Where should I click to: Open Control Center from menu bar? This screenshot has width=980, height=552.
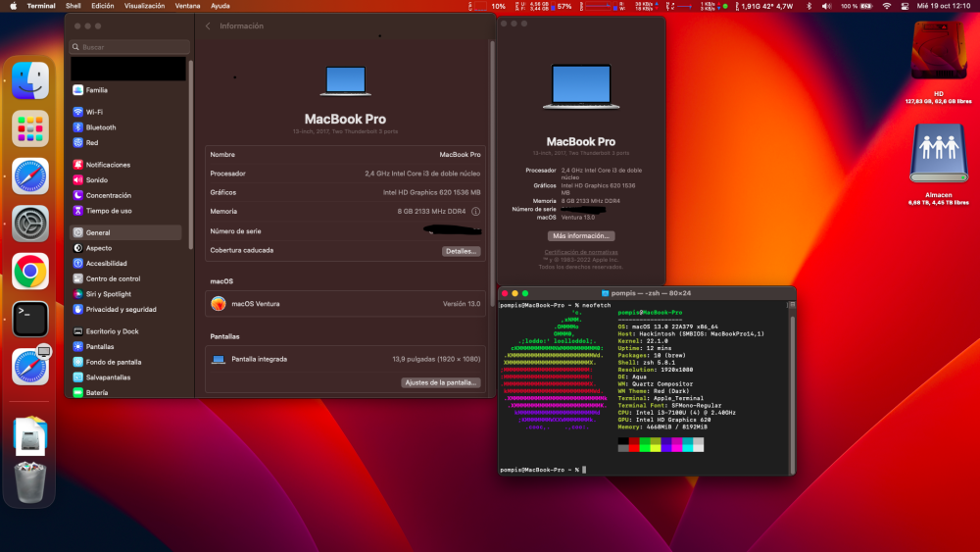(x=905, y=6)
